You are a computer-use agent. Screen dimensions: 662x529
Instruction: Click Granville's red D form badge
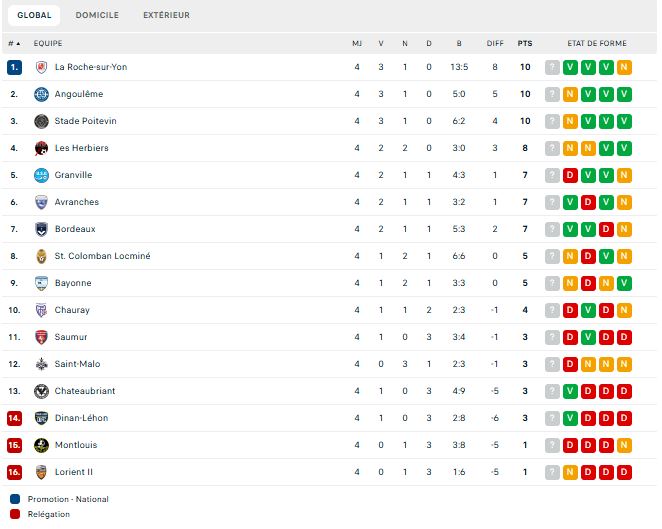(570, 175)
